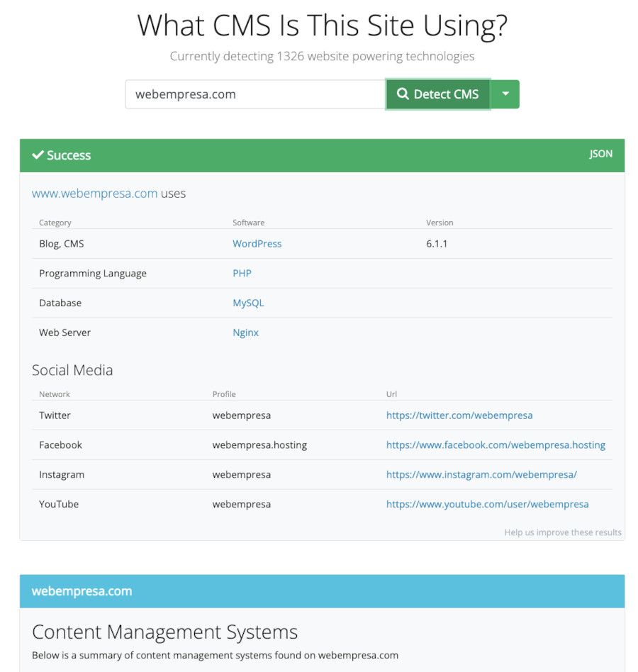638x672 pixels.
Task: Open the PHP software link
Action: (x=242, y=273)
